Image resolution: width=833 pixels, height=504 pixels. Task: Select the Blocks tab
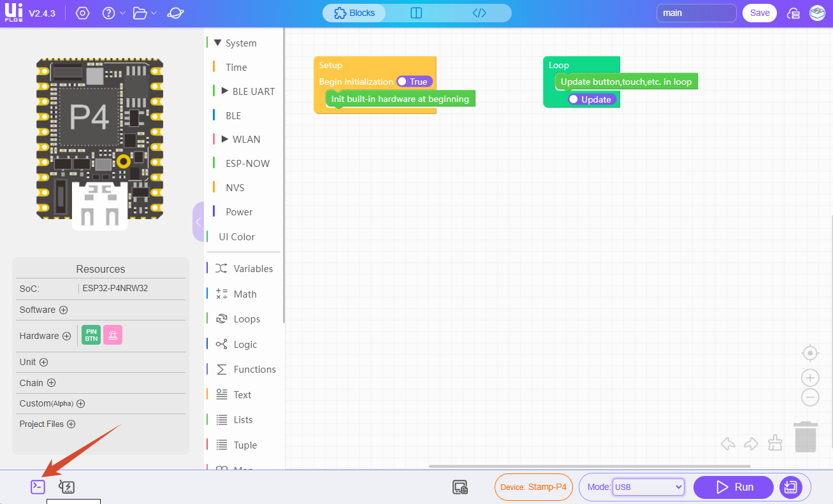tap(354, 13)
